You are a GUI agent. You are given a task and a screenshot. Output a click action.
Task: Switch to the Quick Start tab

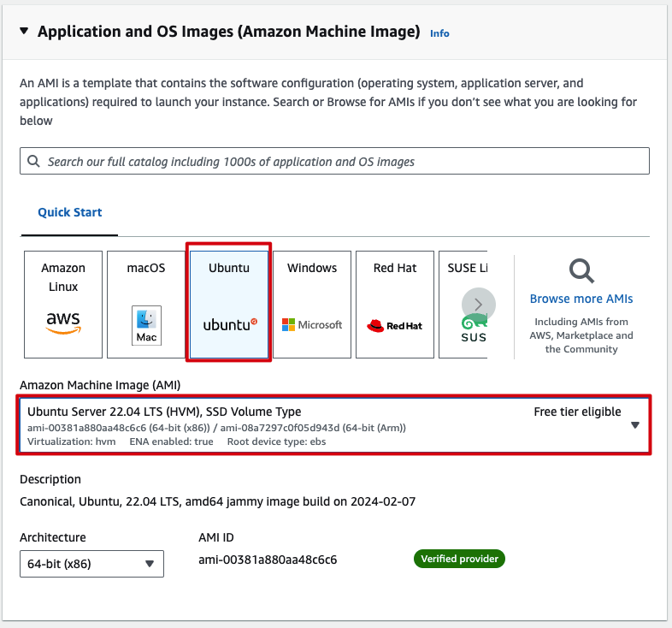[69, 212]
